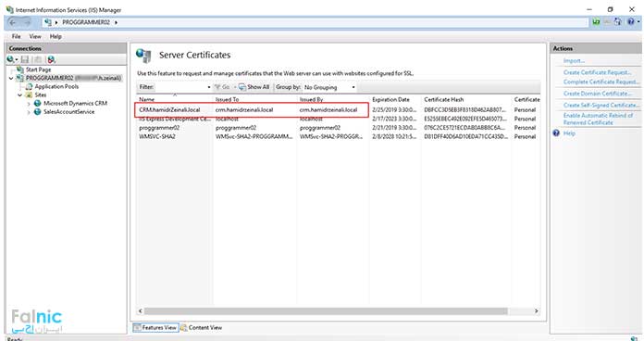Click the 2/8/2028 expiration date cell

394,136
